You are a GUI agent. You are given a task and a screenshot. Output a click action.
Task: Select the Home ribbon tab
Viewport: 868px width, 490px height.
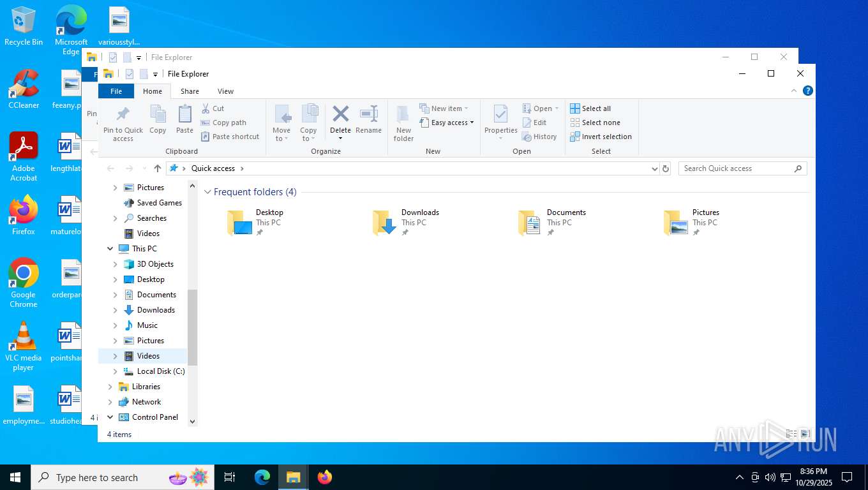click(x=153, y=91)
